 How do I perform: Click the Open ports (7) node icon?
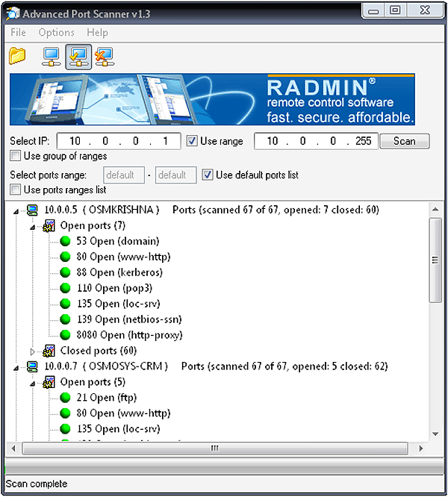pos(49,225)
